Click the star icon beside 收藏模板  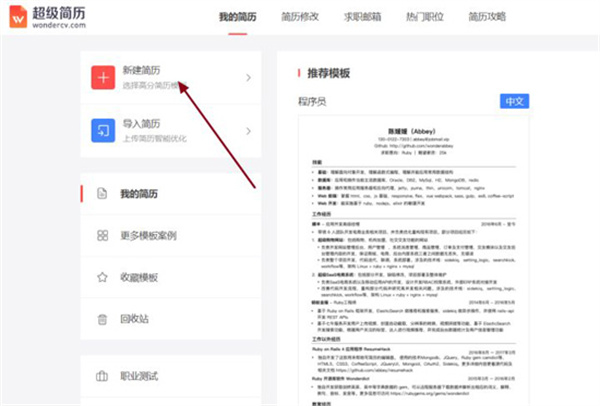[102, 277]
